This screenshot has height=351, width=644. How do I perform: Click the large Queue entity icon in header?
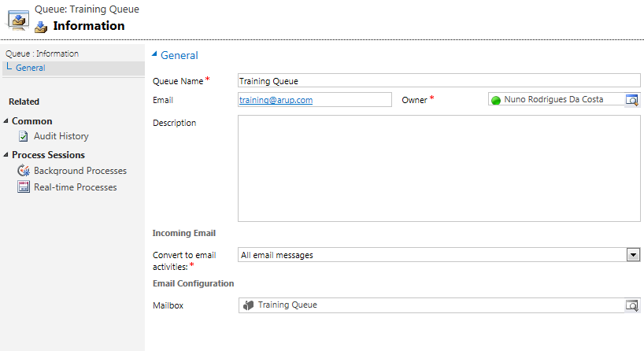tap(17, 20)
